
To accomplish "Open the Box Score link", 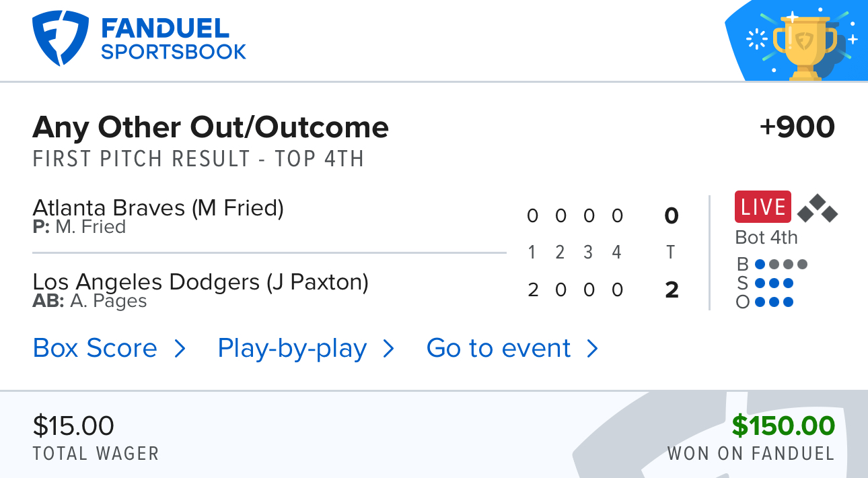I will pos(95,349).
